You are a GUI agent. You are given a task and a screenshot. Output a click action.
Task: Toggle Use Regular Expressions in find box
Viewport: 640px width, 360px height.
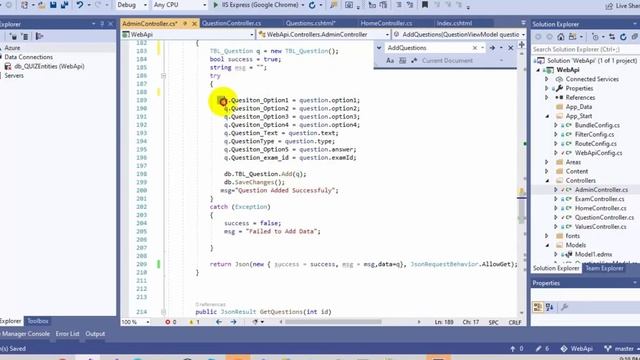[414, 60]
